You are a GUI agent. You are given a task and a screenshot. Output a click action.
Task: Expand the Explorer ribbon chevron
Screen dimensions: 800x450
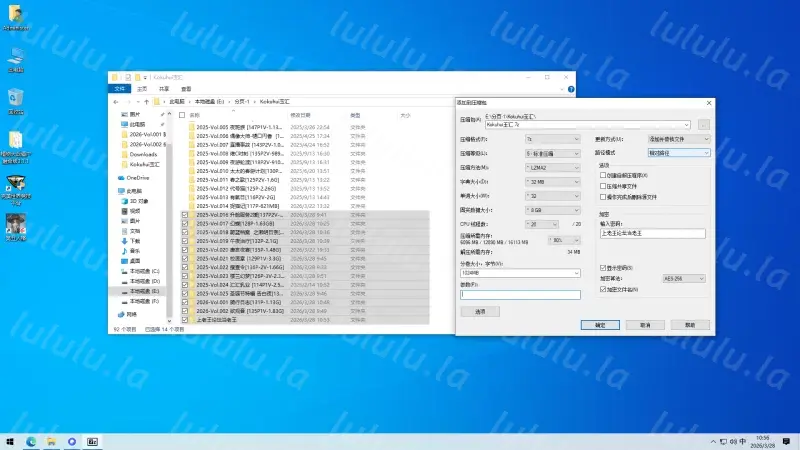click(562, 89)
